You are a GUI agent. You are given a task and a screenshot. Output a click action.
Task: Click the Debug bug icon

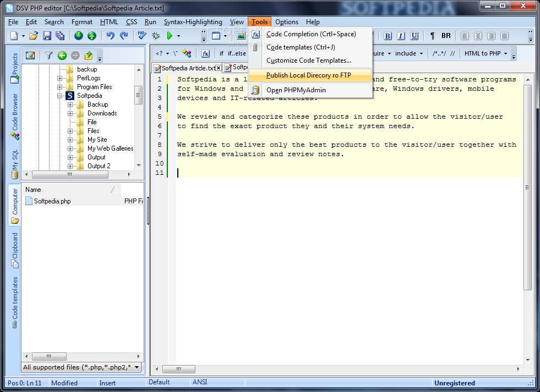[156, 36]
